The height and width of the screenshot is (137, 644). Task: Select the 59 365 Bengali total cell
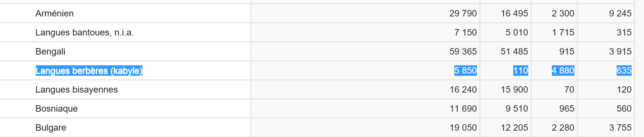[x=463, y=52]
